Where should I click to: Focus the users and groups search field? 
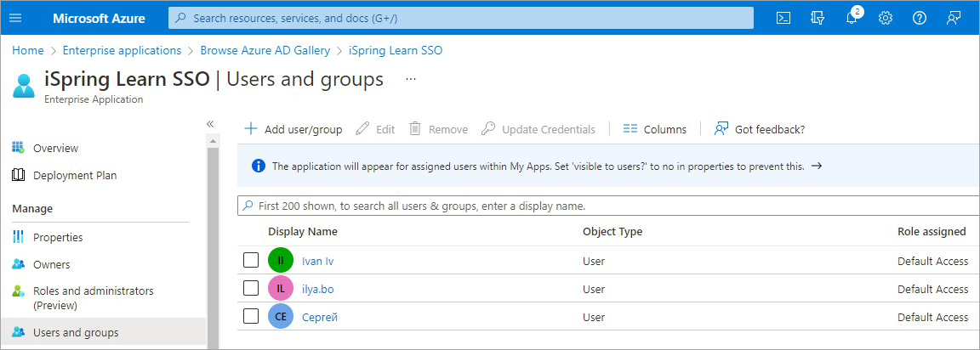[x=607, y=206]
